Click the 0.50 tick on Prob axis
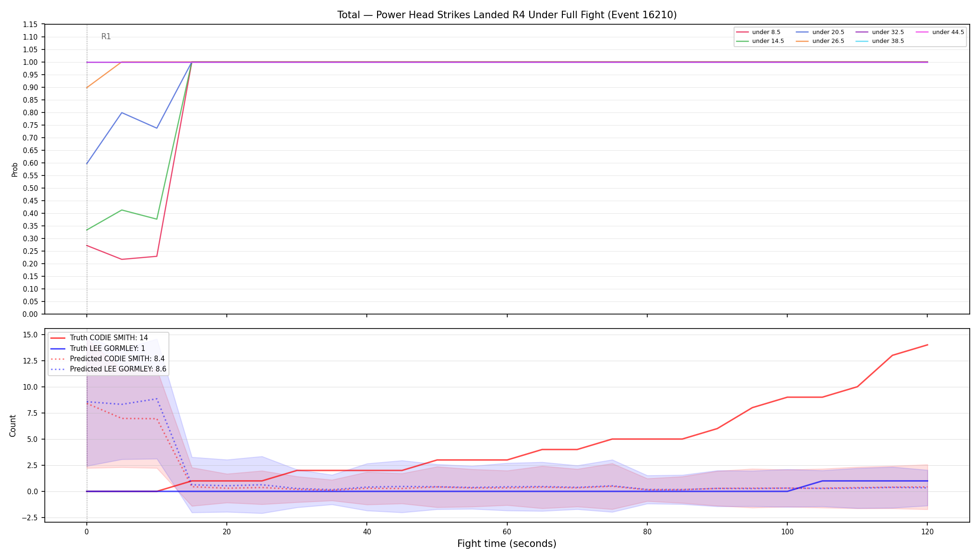Viewport: 980px width, 560px height. pyautogui.click(x=30, y=188)
